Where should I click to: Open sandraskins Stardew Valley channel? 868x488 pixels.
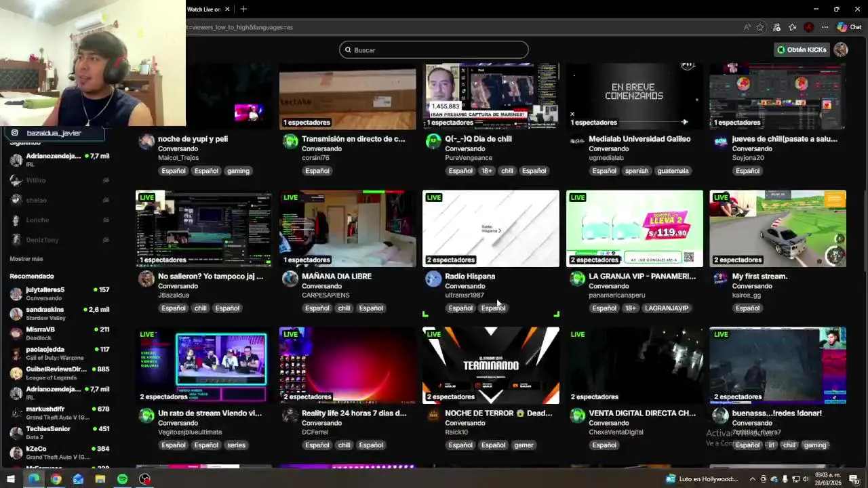pyautogui.click(x=59, y=314)
